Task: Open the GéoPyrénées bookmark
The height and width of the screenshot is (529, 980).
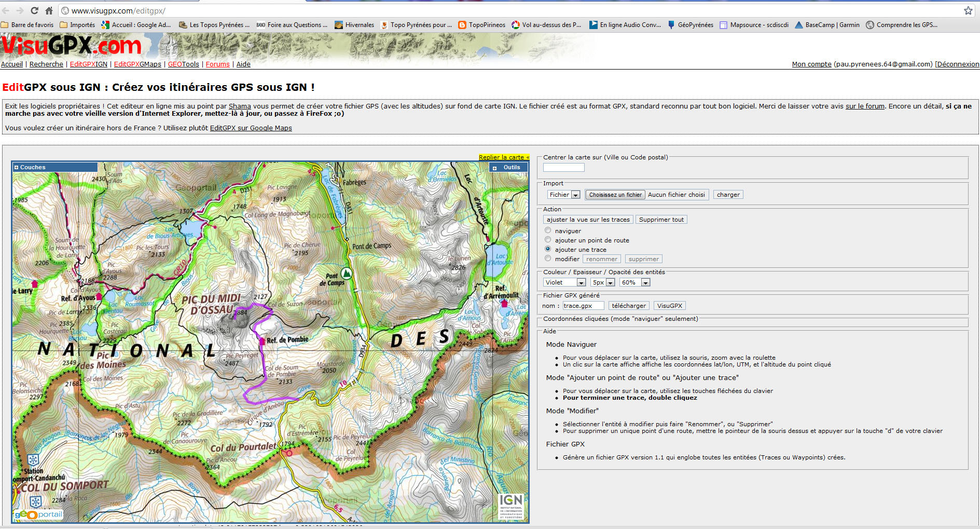Action: [x=691, y=25]
